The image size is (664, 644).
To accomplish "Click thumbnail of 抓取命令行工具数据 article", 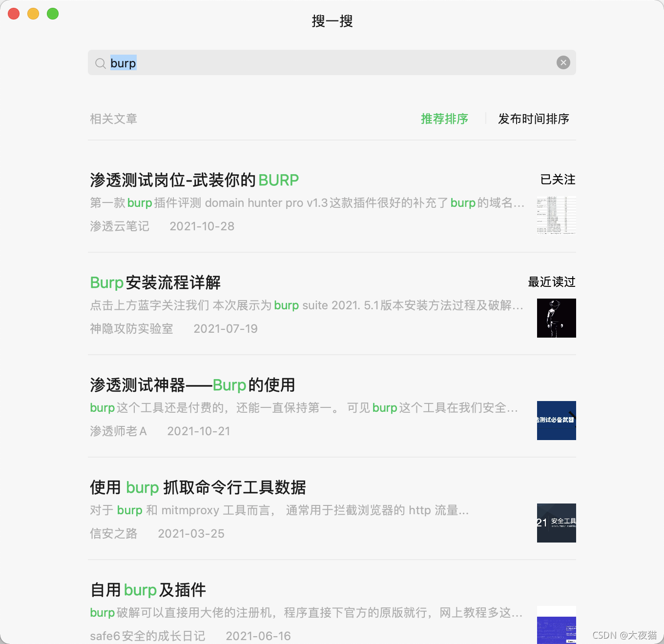I will 557,523.
